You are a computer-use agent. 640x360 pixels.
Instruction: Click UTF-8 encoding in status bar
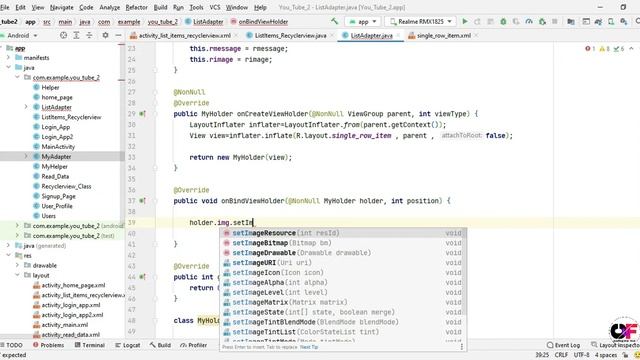(x=581, y=355)
